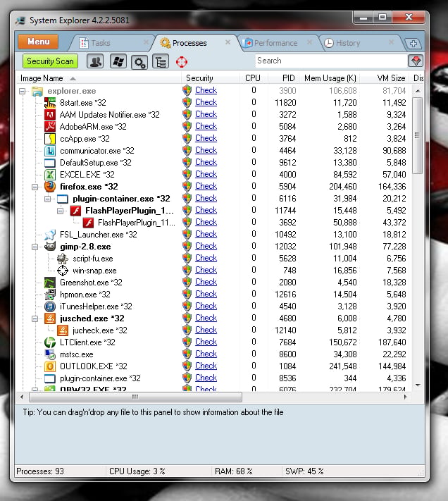Click the firefox.exe icon
The height and width of the screenshot is (501, 448).
(50, 187)
